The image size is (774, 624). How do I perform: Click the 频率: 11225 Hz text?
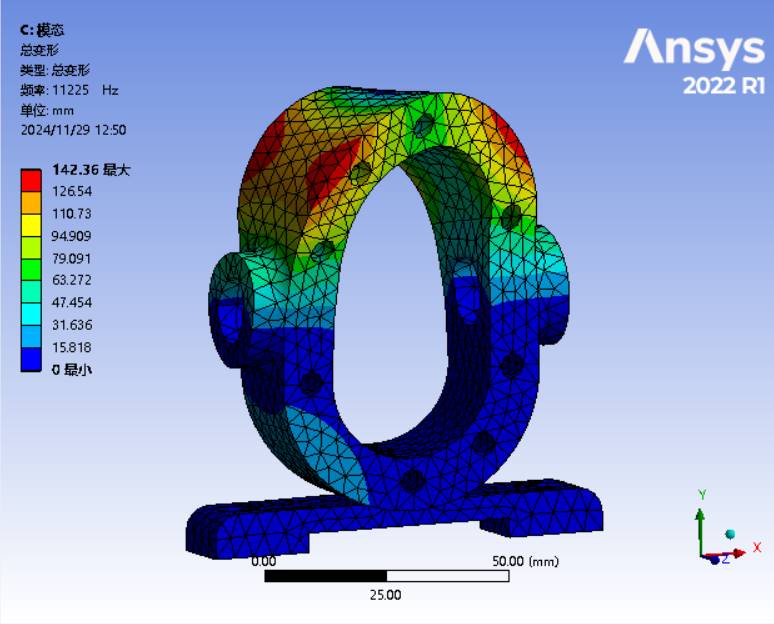click(69, 90)
